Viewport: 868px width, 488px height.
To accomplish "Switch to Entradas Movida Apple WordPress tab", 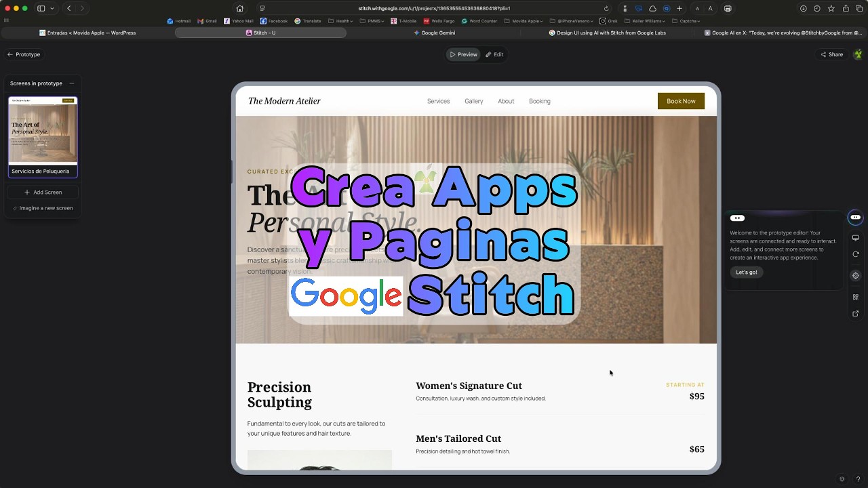I will 87,33.
